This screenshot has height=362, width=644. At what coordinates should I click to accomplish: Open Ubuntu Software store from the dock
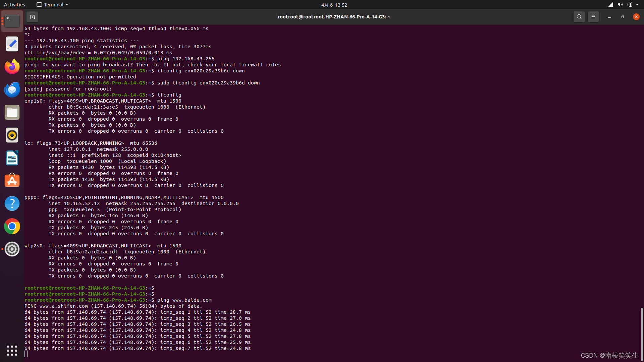(x=12, y=181)
